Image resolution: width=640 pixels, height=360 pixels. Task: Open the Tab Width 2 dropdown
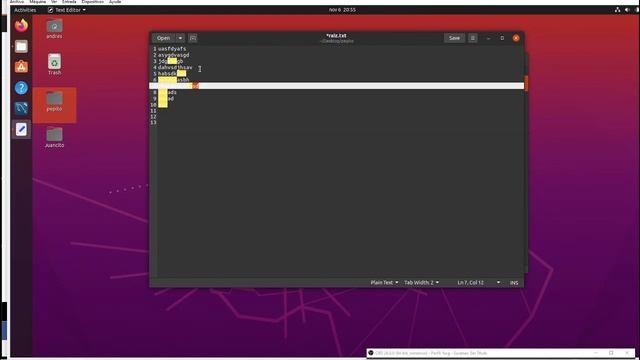421,282
